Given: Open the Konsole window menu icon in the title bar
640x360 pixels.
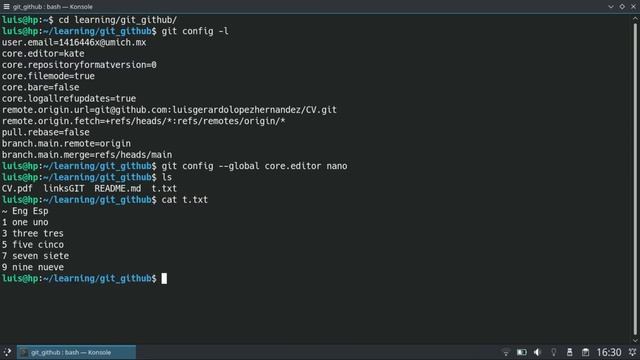Looking at the screenshot, I should (7, 7).
